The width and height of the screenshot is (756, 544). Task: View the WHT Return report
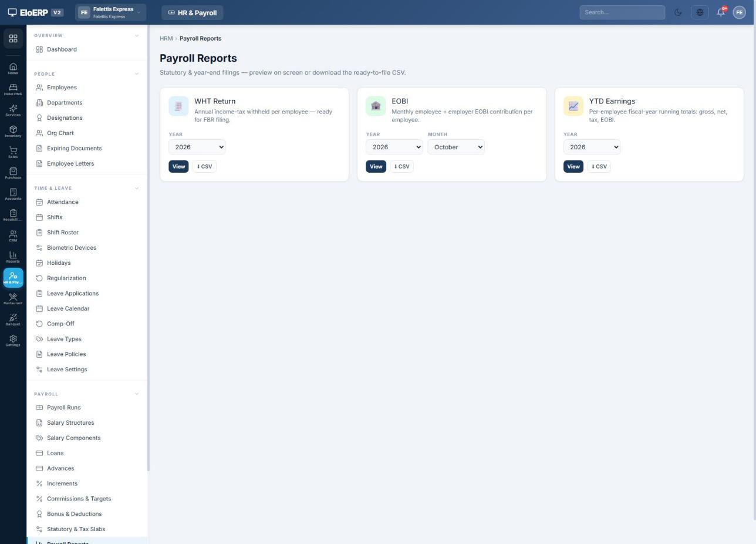pos(178,166)
